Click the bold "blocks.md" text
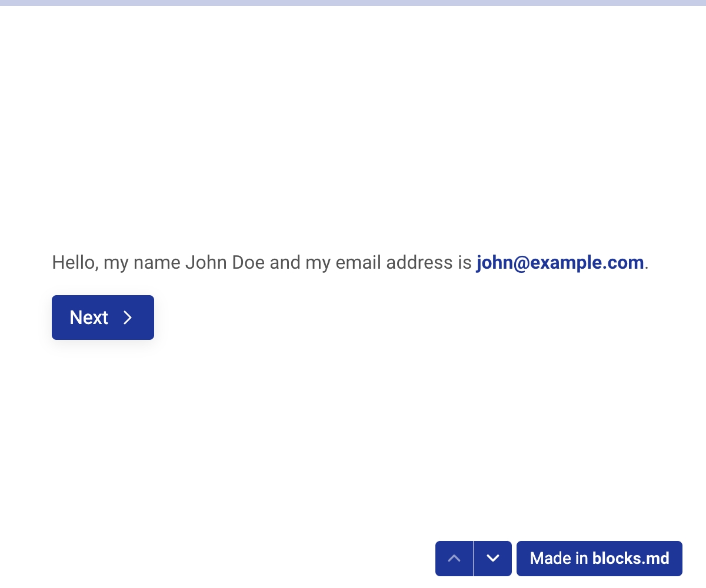Viewport: 706px width, 588px height. pyautogui.click(x=631, y=558)
